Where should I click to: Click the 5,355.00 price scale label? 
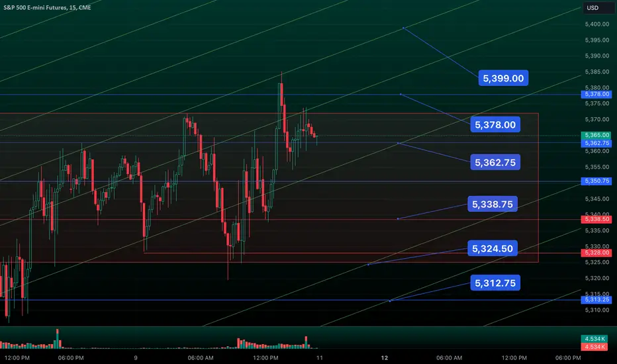click(x=597, y=167)
